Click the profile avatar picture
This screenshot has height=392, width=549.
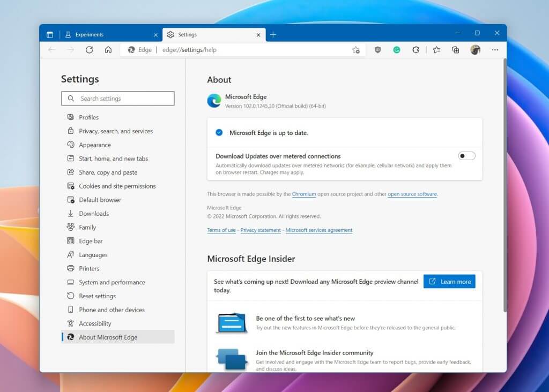pos(475,50)
